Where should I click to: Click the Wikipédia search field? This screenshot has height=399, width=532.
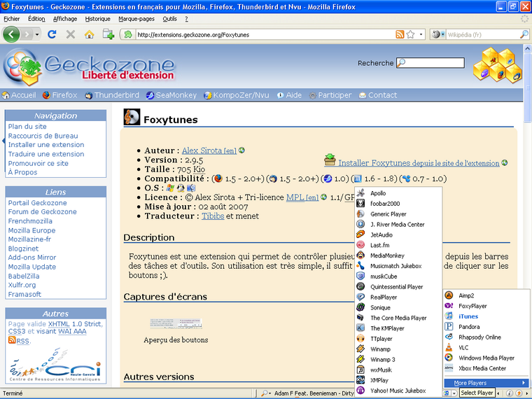tap(483, 34)
